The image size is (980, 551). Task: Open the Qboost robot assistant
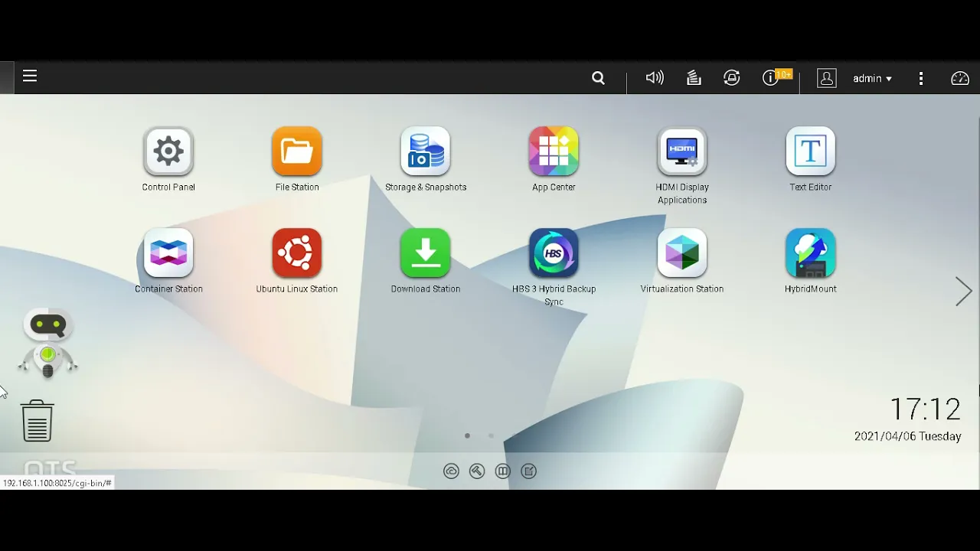tap(48, 344)
